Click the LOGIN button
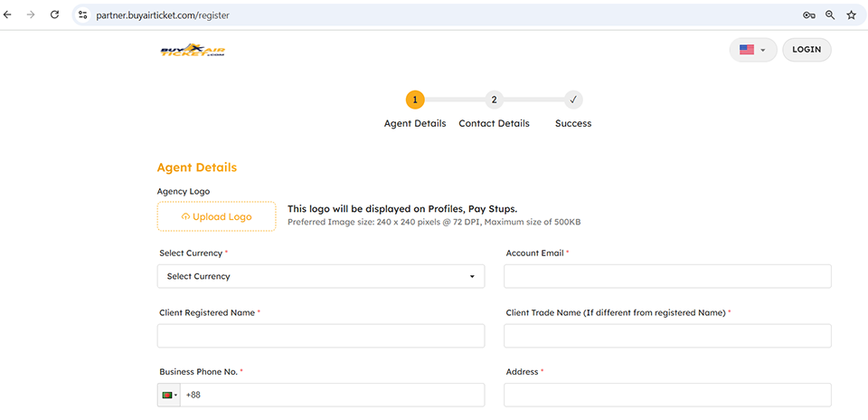The height and width of the screenshot is (420, 868). pyautogui.click(x=806, y=50)
